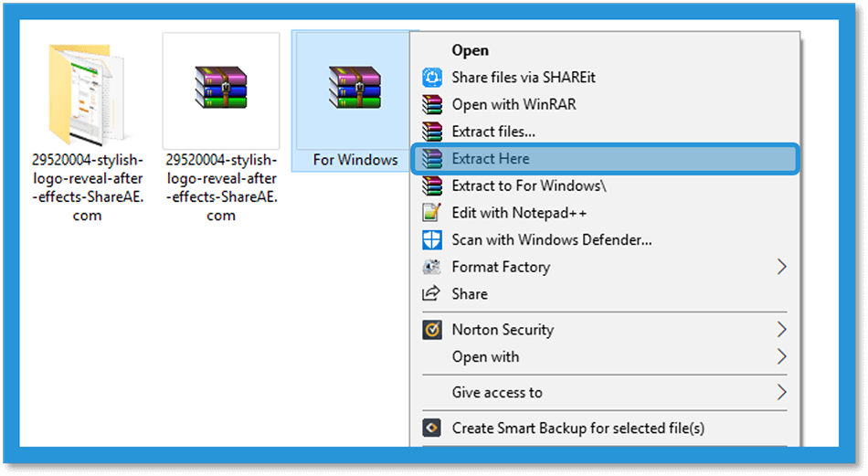Click the folder's 29520004-stylish-logo-reveal name label

pos(88,187)
